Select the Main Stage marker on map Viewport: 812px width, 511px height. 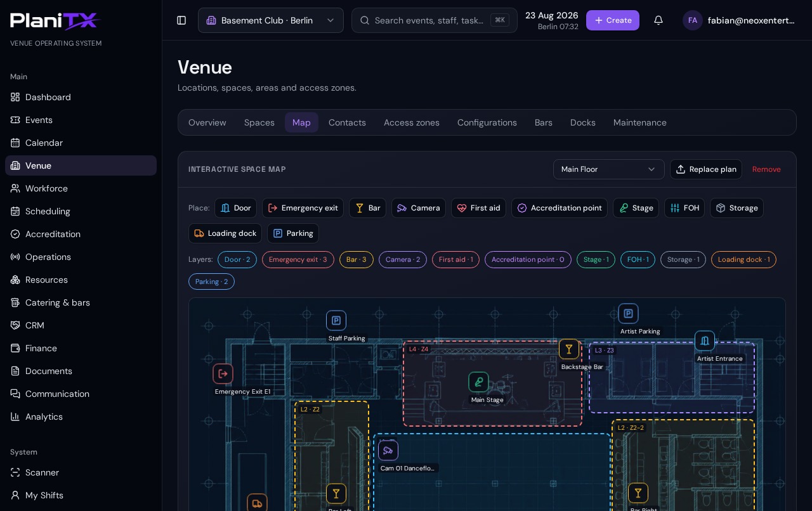(x=478, y=382)
